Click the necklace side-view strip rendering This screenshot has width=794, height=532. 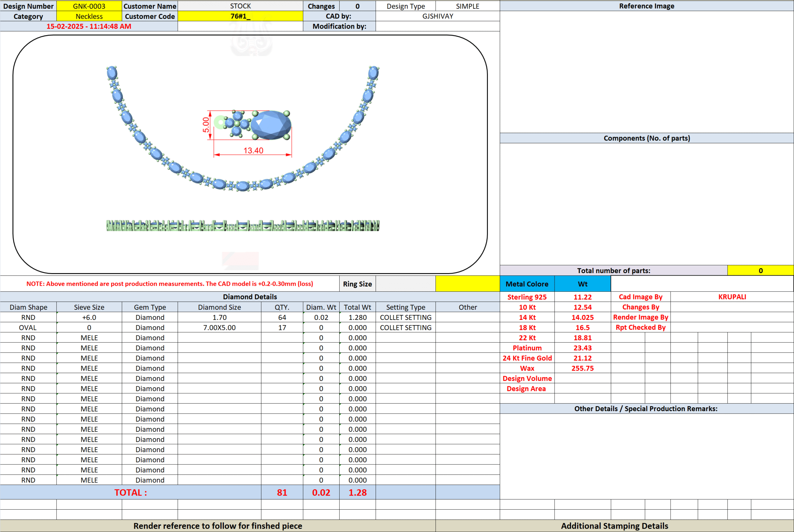pos(243,226)
